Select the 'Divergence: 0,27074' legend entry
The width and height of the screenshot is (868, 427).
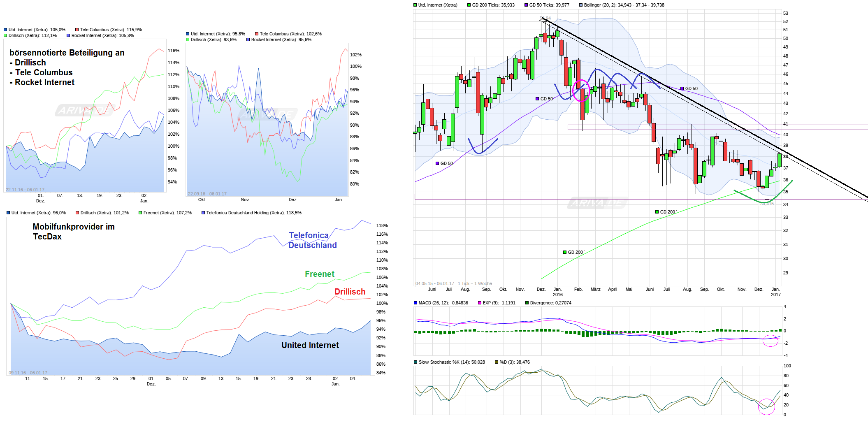pyautogui.click(x=550, y=303)
